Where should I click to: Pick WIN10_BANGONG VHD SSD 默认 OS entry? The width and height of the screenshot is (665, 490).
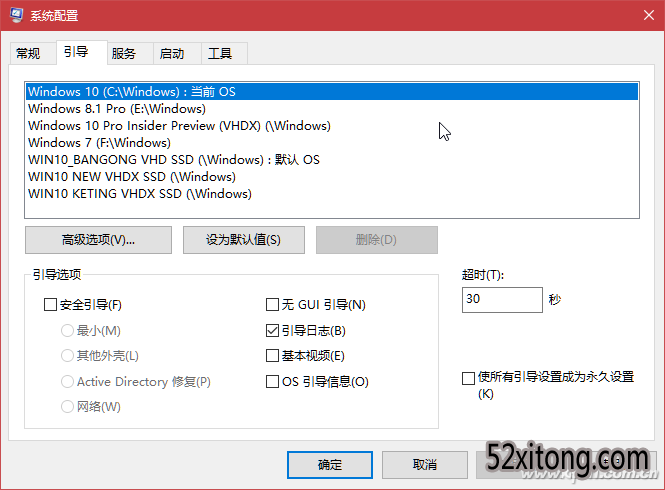click(x=332, y=160)
